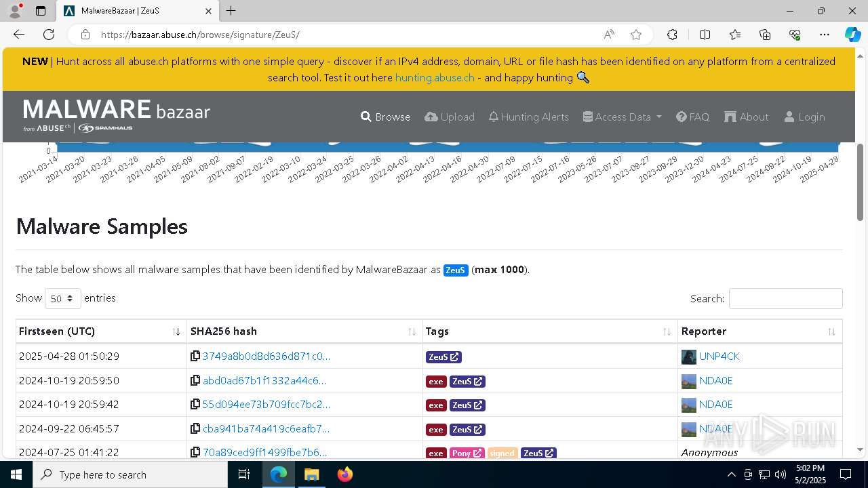The image size is (868, 488).
Task: Open the notification center icon
Action: 846,474
